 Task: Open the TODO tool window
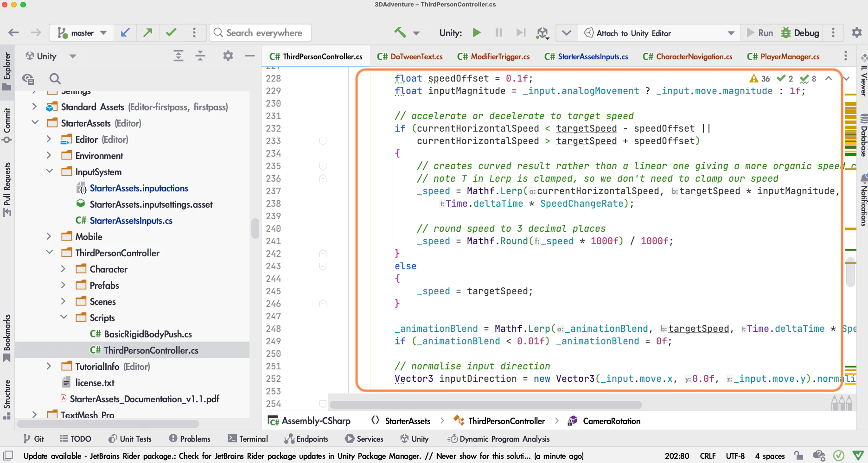coord(76,438)
